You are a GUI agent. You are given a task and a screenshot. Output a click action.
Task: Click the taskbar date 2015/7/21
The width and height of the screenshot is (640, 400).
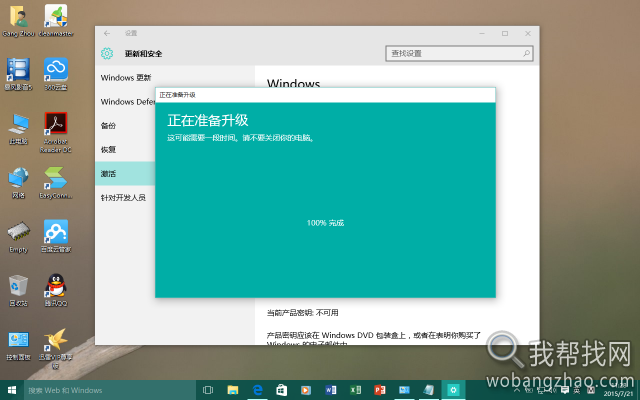pyautogui.click(x=618, y=394)
